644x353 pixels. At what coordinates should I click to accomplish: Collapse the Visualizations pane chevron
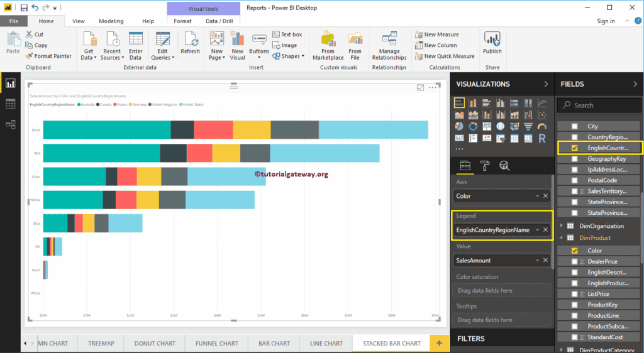[x=546, y=84]
